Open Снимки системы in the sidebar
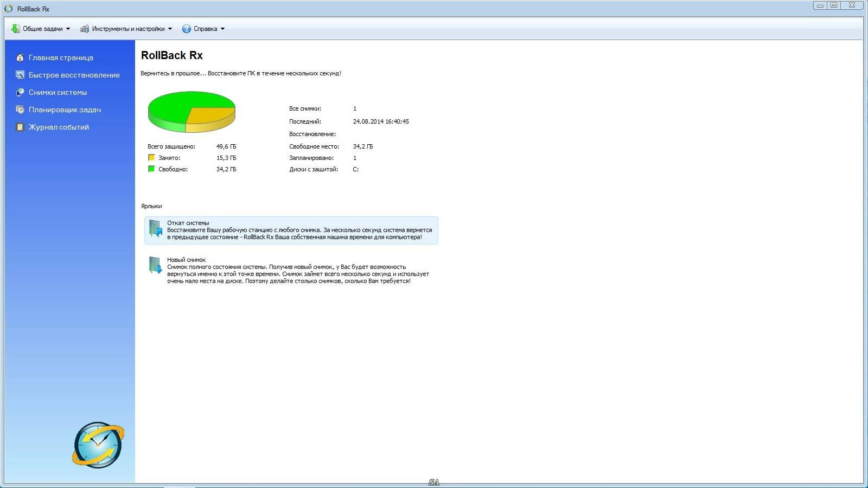This screenshot has width=868, height=488. [58, 92]
